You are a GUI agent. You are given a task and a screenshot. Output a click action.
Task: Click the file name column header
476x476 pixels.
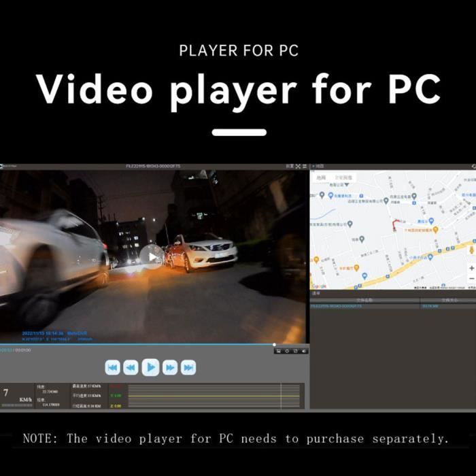click(x=365, y=300)
